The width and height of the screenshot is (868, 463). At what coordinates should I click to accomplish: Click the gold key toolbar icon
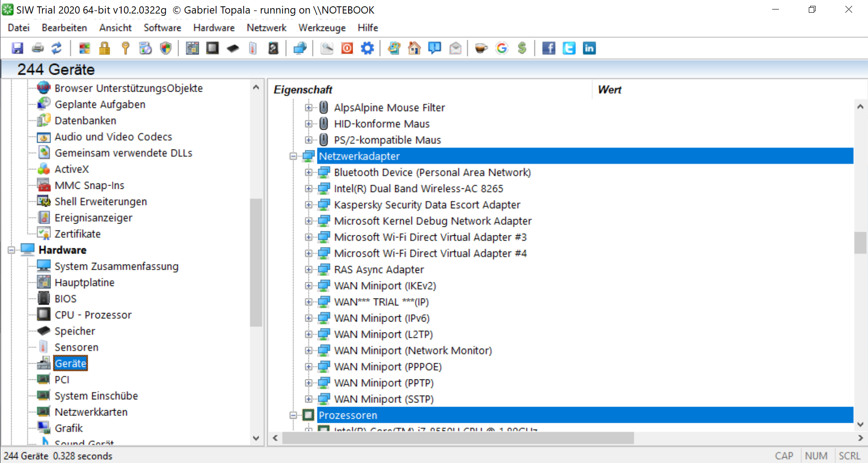point(126,48)
